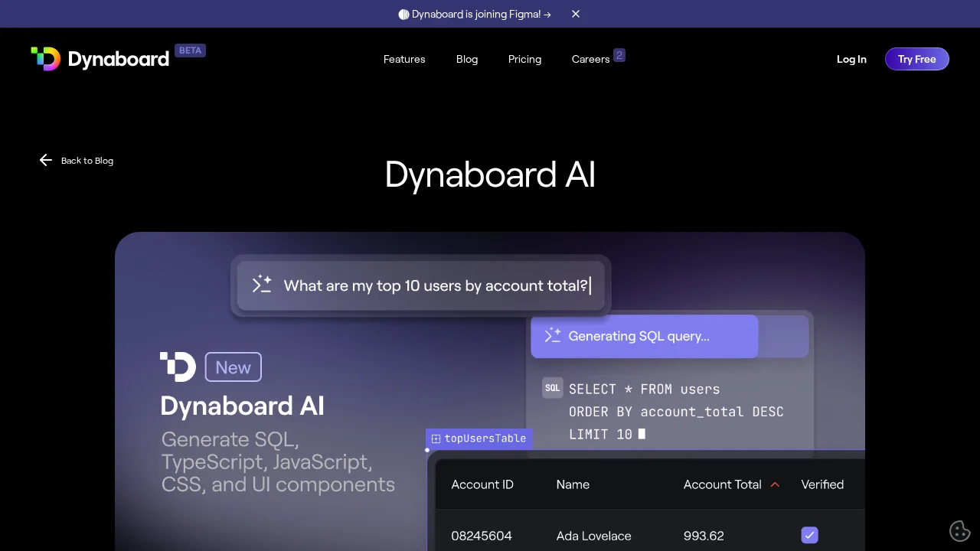Screen dimensions: 980x551
Task: Click the table icon on the topUsersTable tag
Action: pos(436,439)
